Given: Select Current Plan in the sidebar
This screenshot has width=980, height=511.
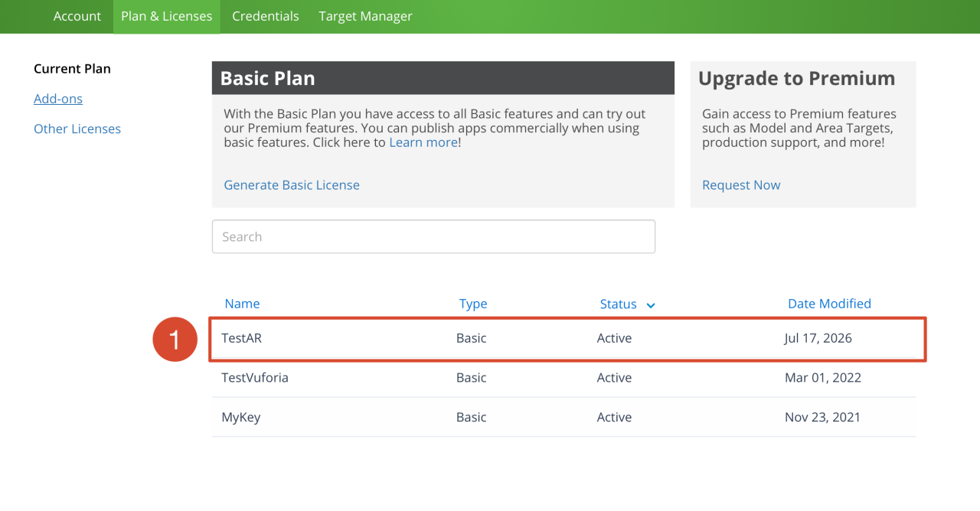Looking at the screenshot, I should pyautogui.click(x=72, y=69).
